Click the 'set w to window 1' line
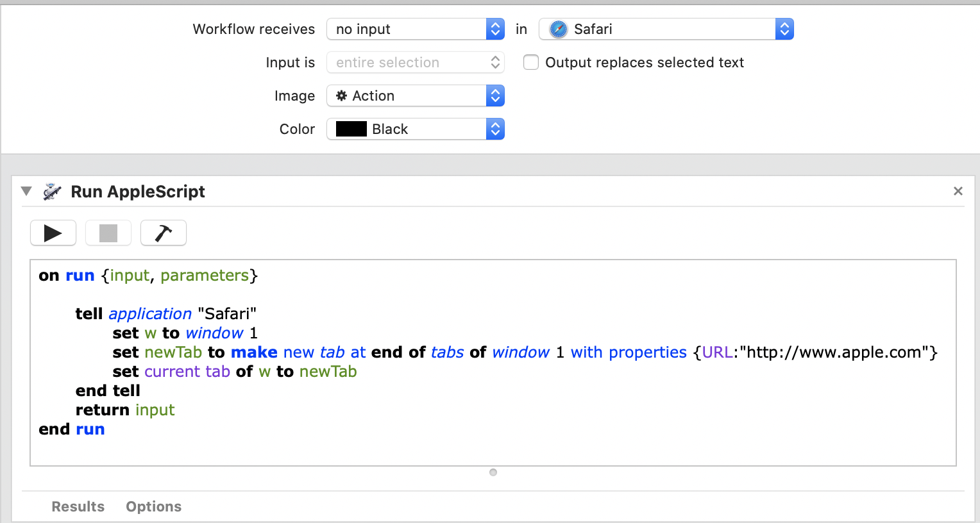The width and height of the screenshot is (980, 523). (x=185, y=333)
